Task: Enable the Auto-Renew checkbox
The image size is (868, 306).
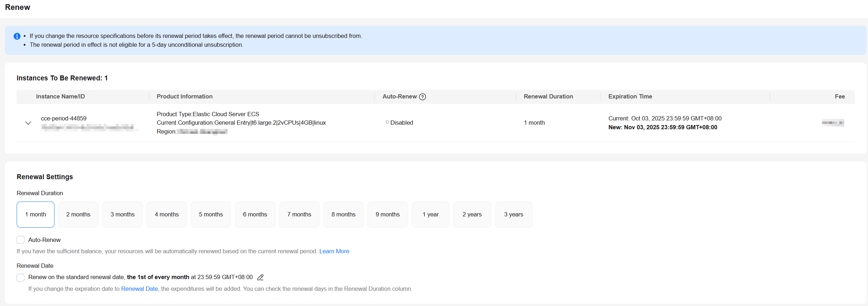Action: (x=21, y=240)
